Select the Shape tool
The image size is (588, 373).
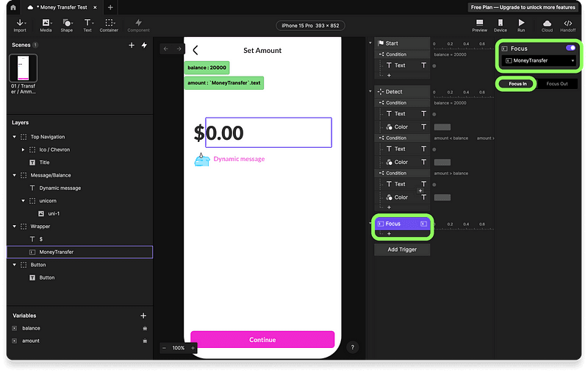click(x=67, y=26)
